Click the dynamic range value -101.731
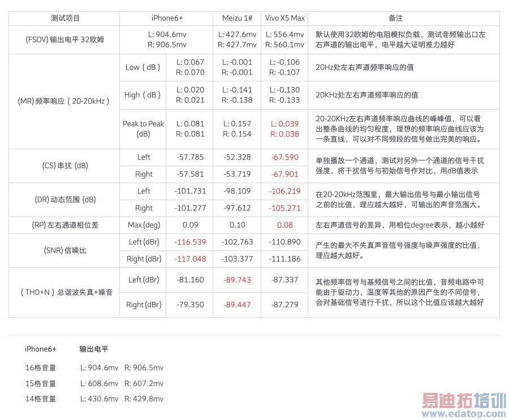Viewport: 509px width, 420px height. (x=190, y=191)
